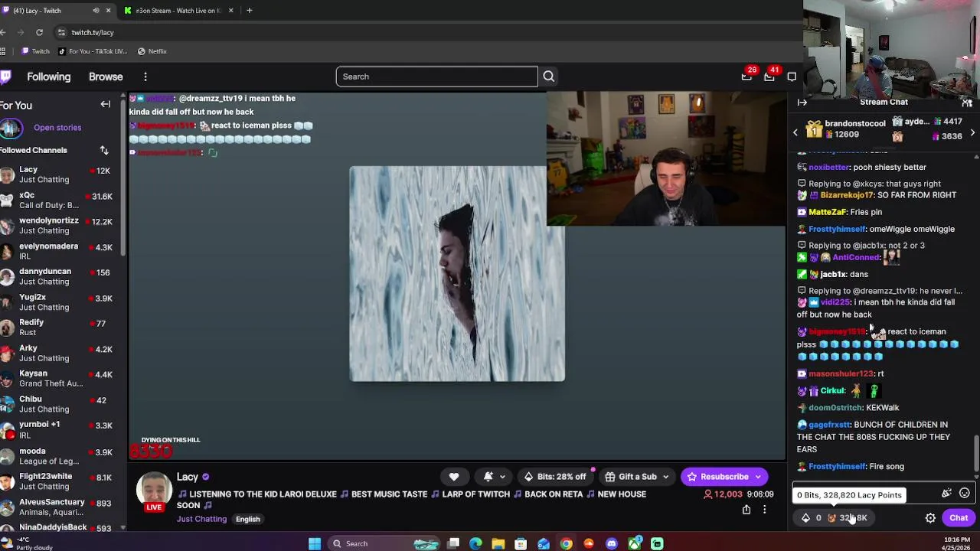Viewport: 980px width, 551px height.
Task: Go to previous gift leaderboard entry
Action: 795,132
